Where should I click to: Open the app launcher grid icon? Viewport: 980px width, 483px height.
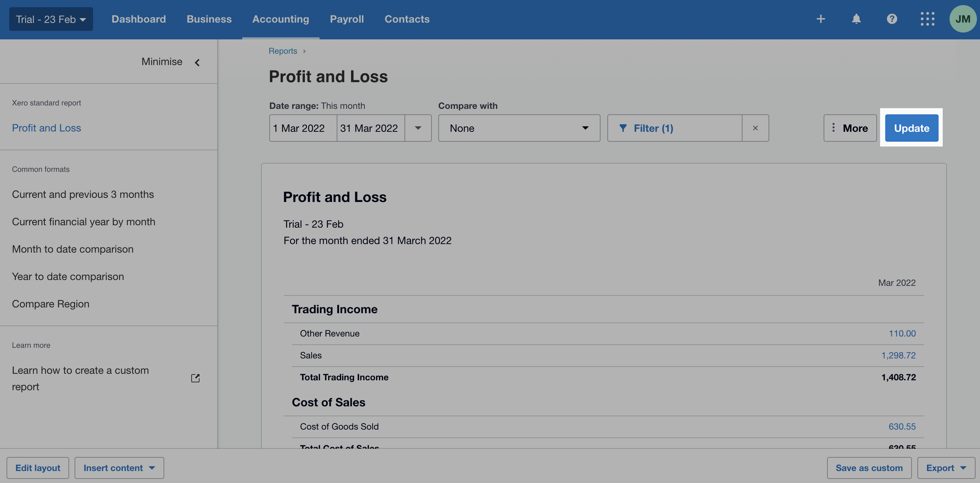927,19
